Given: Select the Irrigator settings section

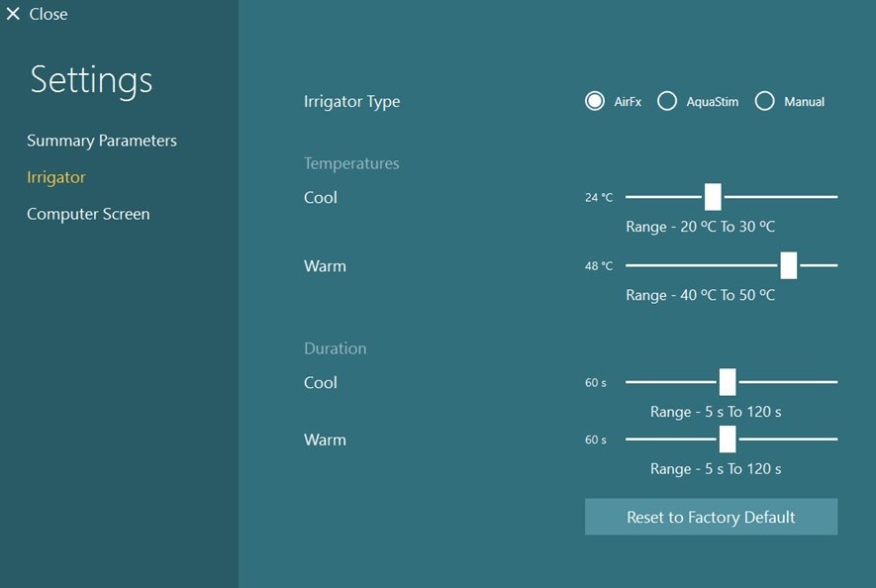Looking at the screenshot, I should 56,177.
